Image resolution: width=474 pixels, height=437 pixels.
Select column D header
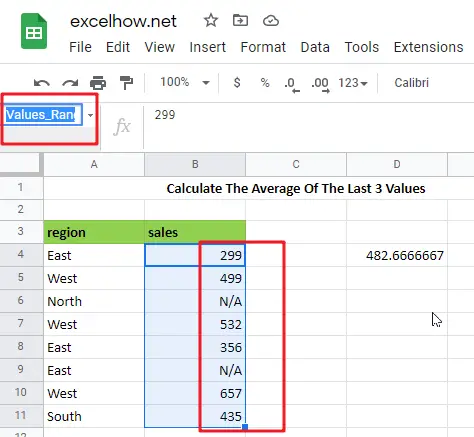[x=397, y=164]
